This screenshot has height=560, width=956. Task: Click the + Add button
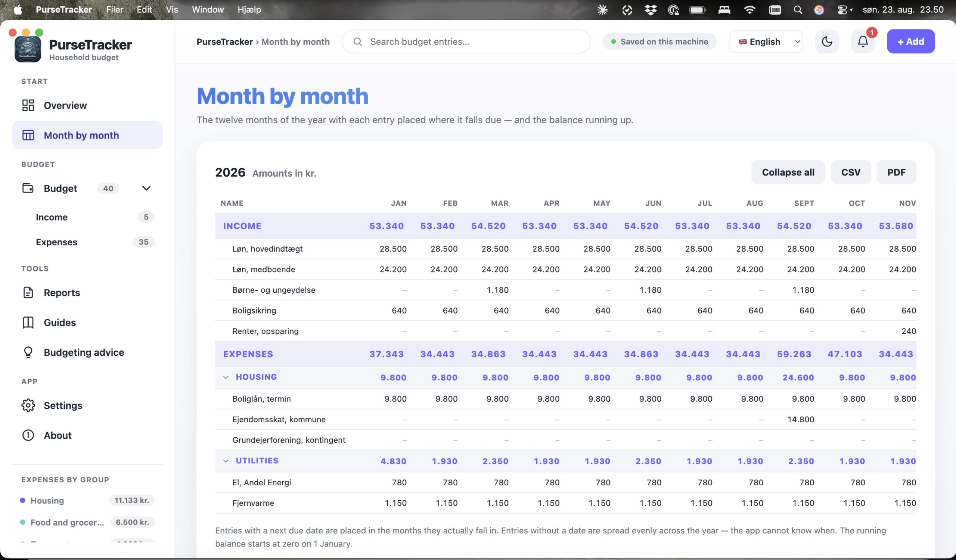(x=910, y=41)
